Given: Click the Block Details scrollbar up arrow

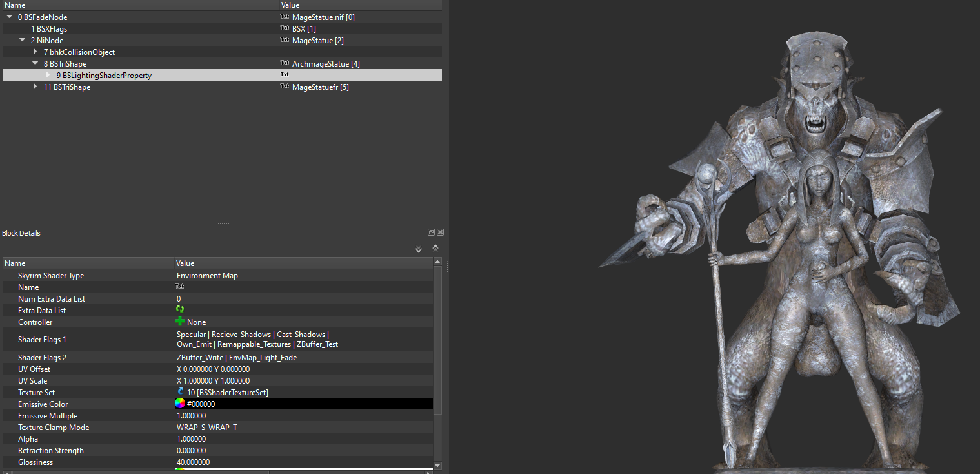Looking at the screenshot, I should pyautogui.click(x=438, y=262).
